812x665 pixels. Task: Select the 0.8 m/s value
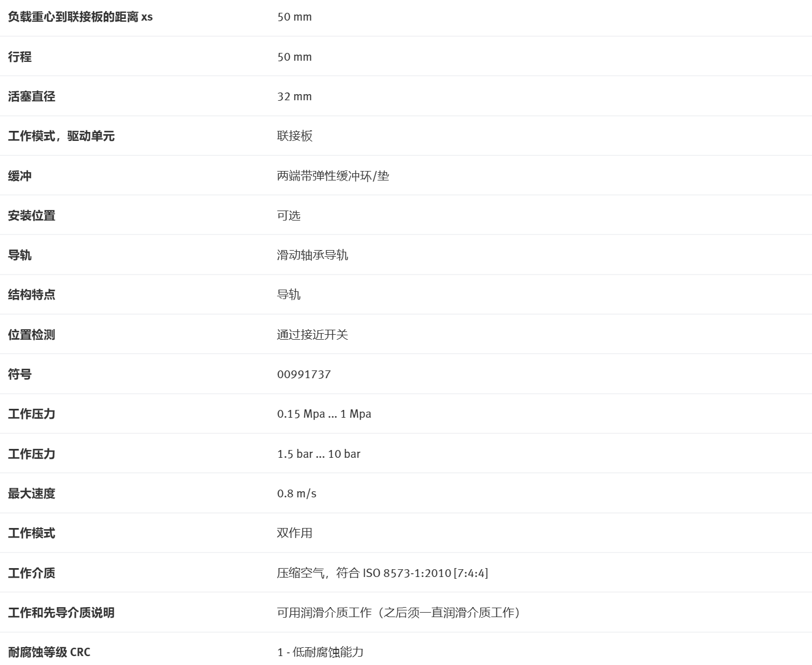click(296, 493)
